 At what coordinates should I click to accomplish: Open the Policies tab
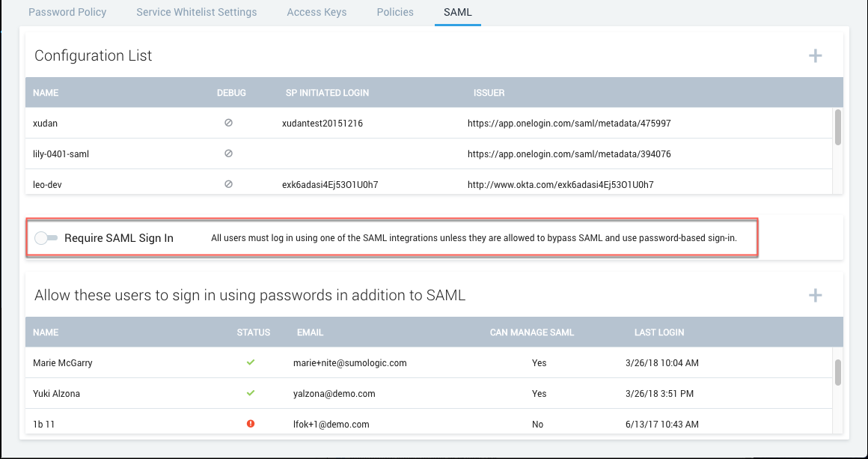pyautogui.click(x=394, y=12)
